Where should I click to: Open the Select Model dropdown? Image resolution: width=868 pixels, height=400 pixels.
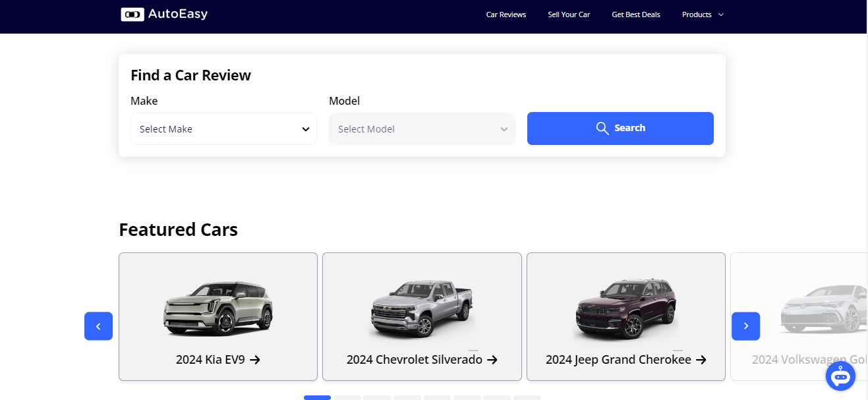tap(422, 129)
